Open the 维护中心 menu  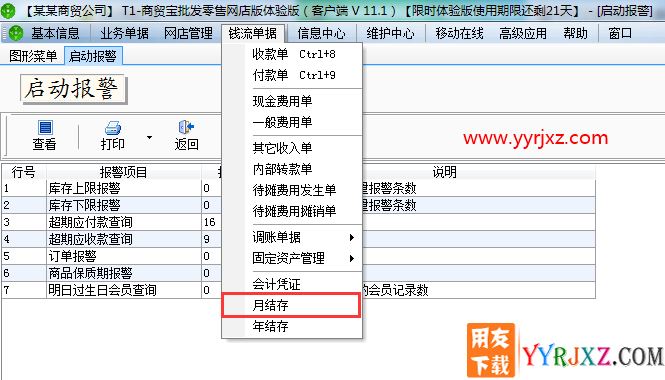(x=390, y=33)
